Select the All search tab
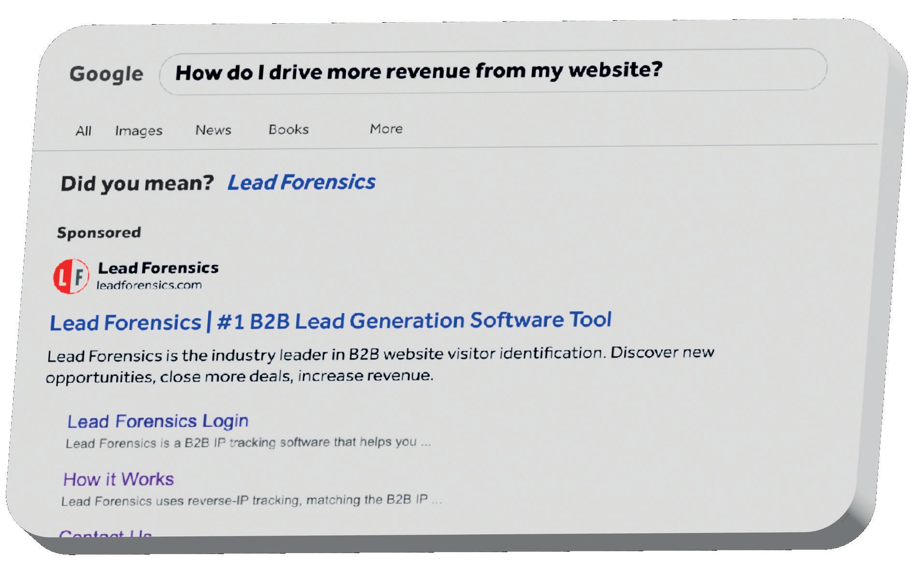 (x=83, y=131)
